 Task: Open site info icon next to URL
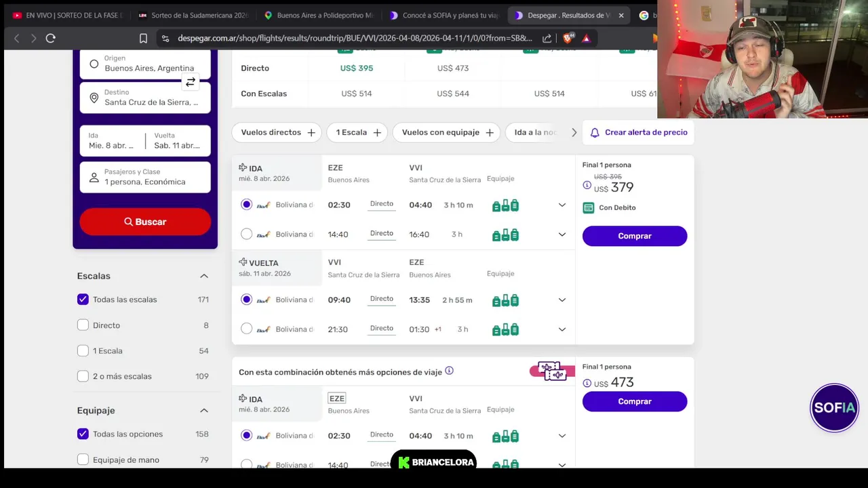(x=165, y=39)
